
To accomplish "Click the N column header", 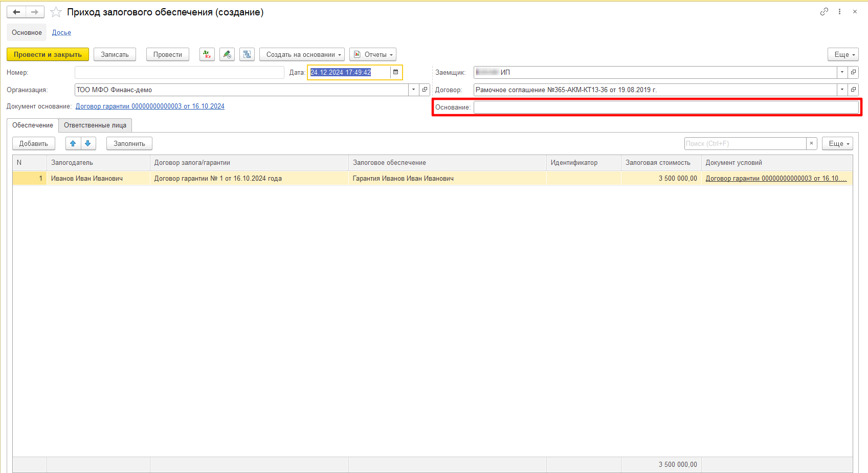I will click(30, 162).
